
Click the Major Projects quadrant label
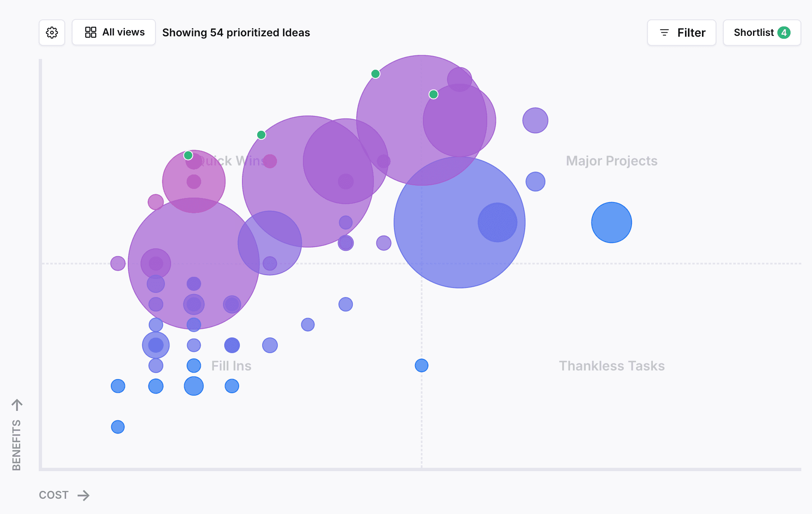612,161
